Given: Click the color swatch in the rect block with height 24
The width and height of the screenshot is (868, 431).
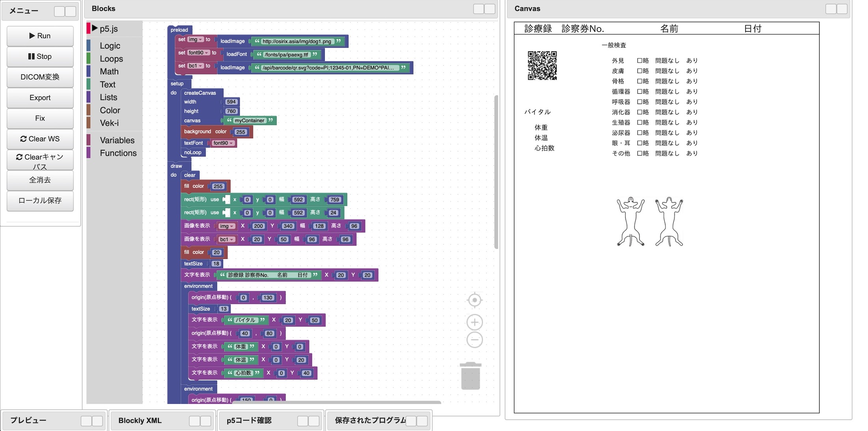Looking at the screenshot, I should coord(226,213).
